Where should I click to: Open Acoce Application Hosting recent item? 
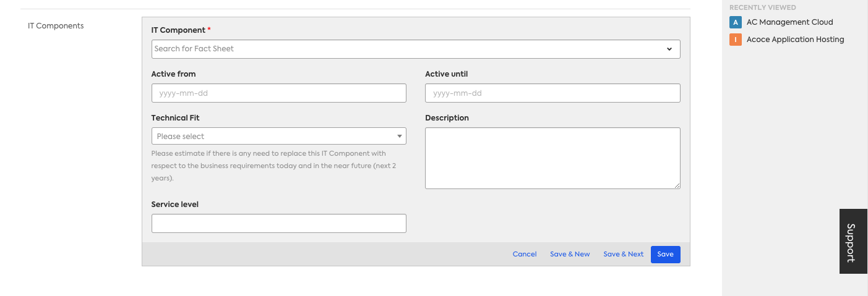[795, 40]
